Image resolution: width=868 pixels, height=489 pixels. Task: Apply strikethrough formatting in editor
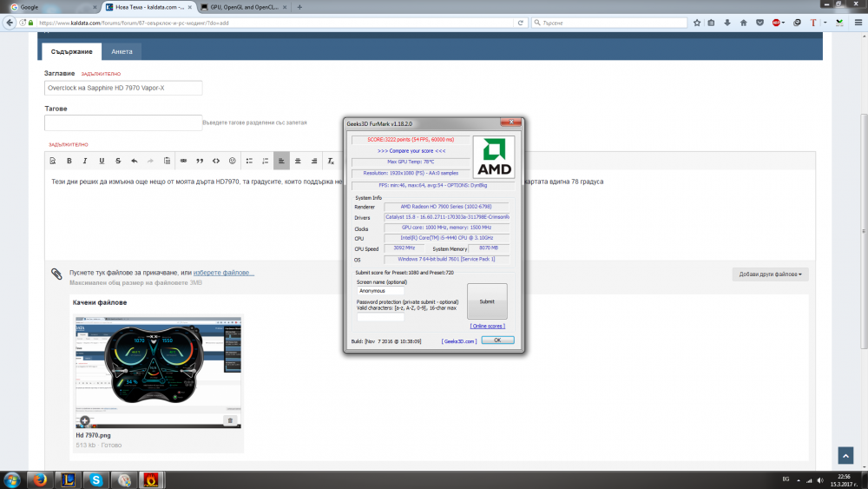tap(118, 162)
